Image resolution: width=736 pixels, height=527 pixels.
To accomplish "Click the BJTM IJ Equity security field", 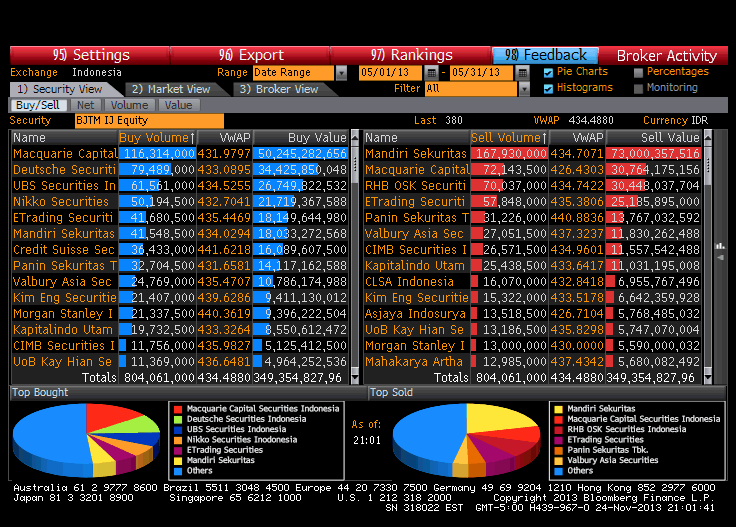I will coord(149,121).
